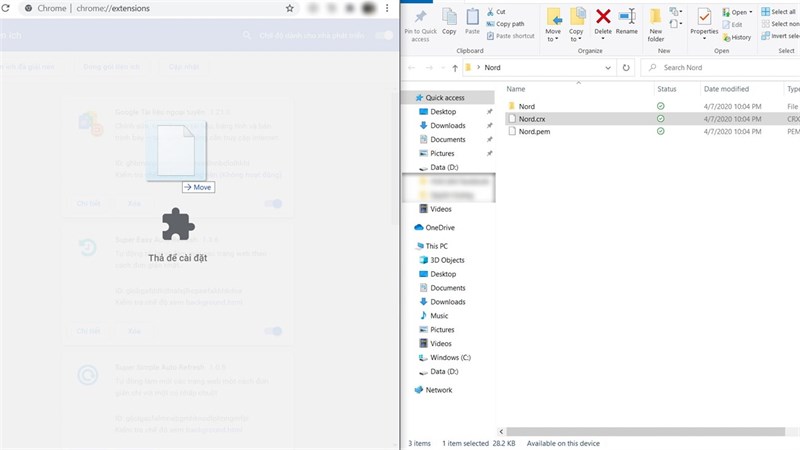The image size is (800, 450).
Task: Open the Copy to dropdown
Action: click(x=576, y=25)
